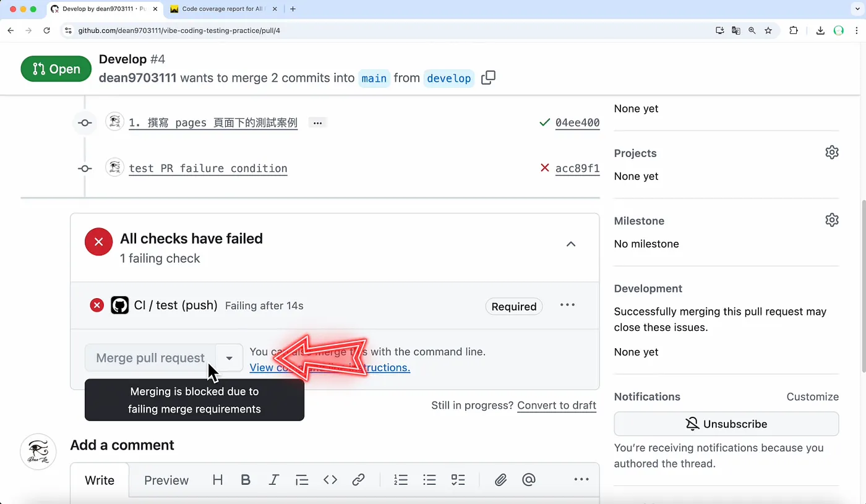Open the CI / test (push) check details
This screenshot has width=866, height=504.
tap(176, 305)
